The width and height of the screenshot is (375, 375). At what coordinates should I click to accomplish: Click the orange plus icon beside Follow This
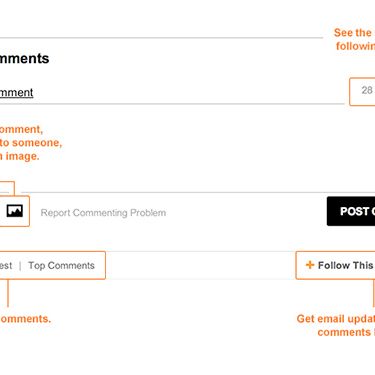click(x=310, y=265)
